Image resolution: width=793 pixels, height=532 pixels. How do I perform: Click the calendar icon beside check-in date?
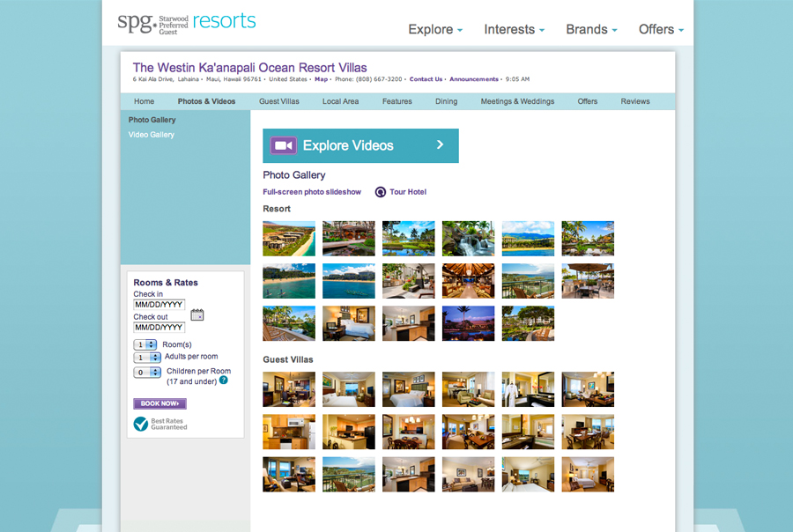pos(197,315)
